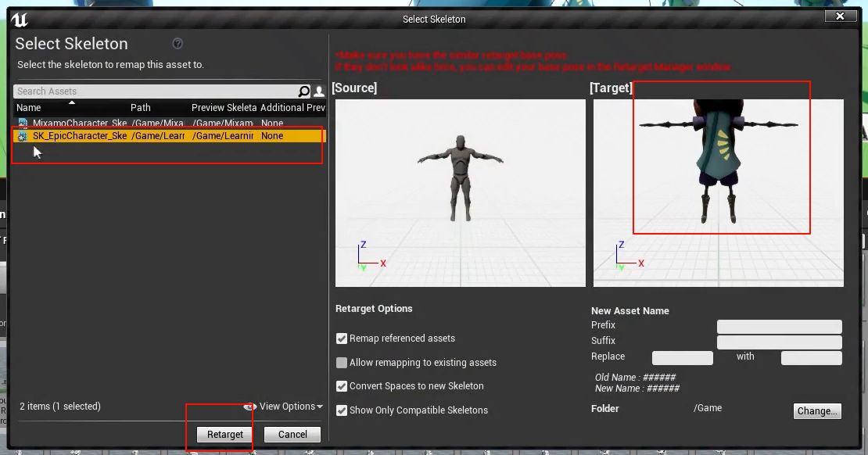Select the SK_EpicCharacter_Ske row
Viewport: 868px width, 455px height.
[170, 135]
